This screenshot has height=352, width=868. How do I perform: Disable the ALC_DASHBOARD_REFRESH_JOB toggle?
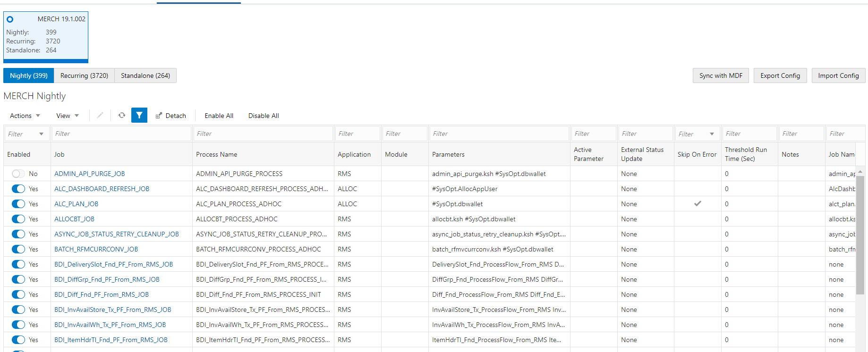(x=18, y=189)
